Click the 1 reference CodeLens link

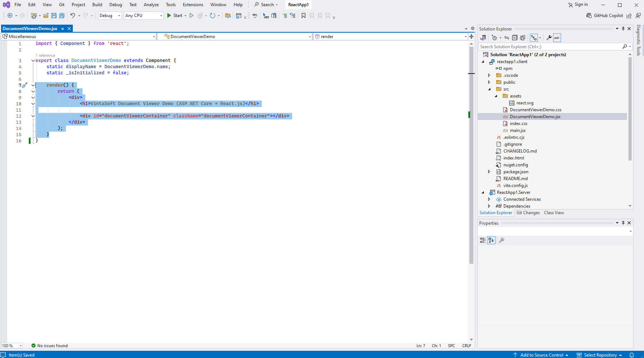45,55
